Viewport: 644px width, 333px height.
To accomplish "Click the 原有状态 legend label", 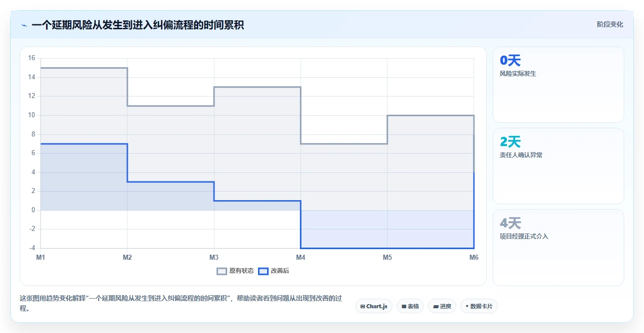I will [x=241, y=271].
